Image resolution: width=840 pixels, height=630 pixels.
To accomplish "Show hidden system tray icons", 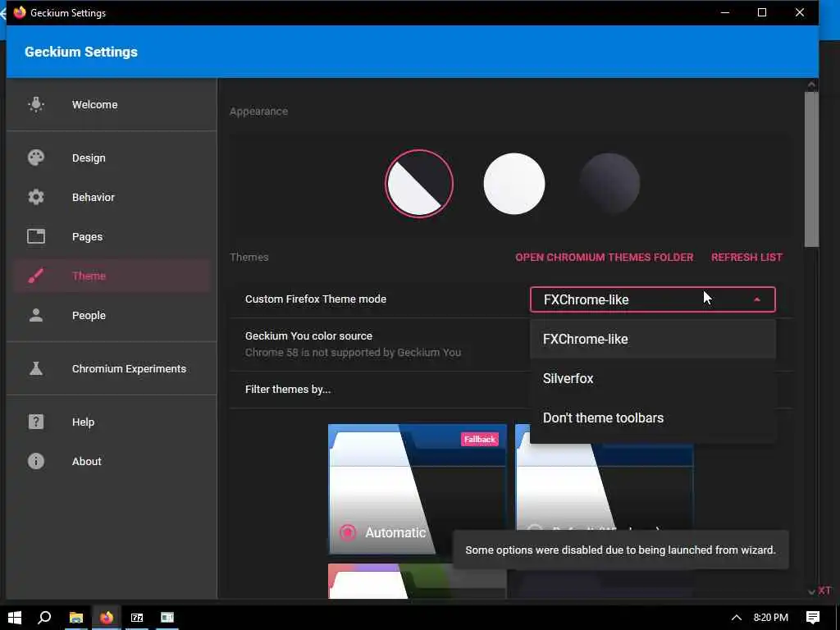I will point(737,617).
